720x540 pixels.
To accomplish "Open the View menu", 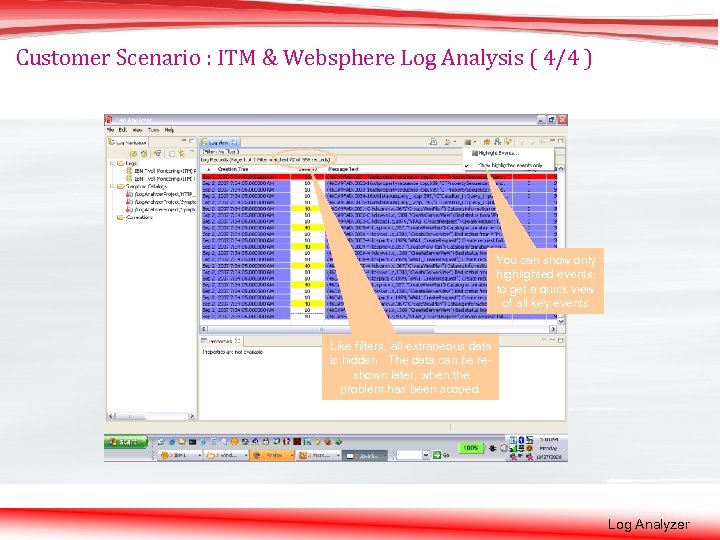I will coord(137,130).
